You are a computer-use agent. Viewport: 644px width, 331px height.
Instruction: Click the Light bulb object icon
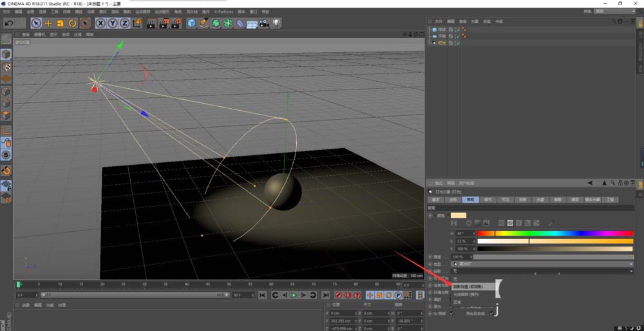[276, 23]
